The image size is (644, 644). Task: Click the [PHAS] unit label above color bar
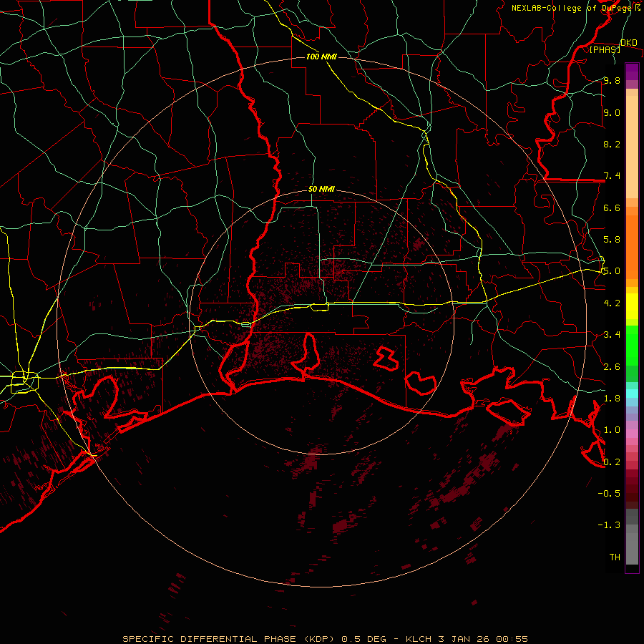pos(605,49)
